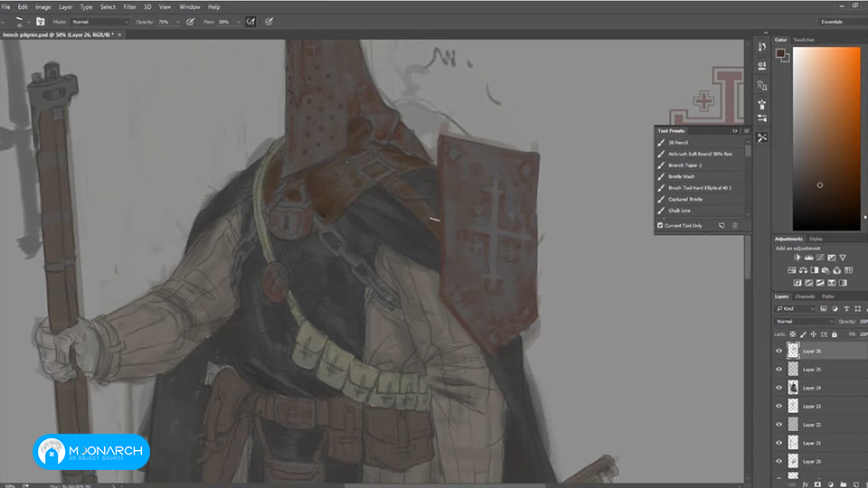Open the Tool Presets dock icon

tap(762, 137)
